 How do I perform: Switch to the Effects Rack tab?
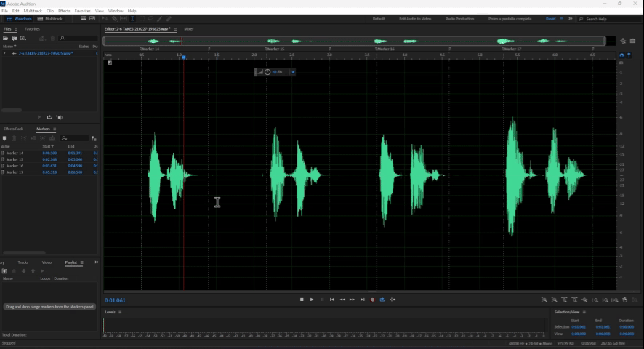click(13, 129)
